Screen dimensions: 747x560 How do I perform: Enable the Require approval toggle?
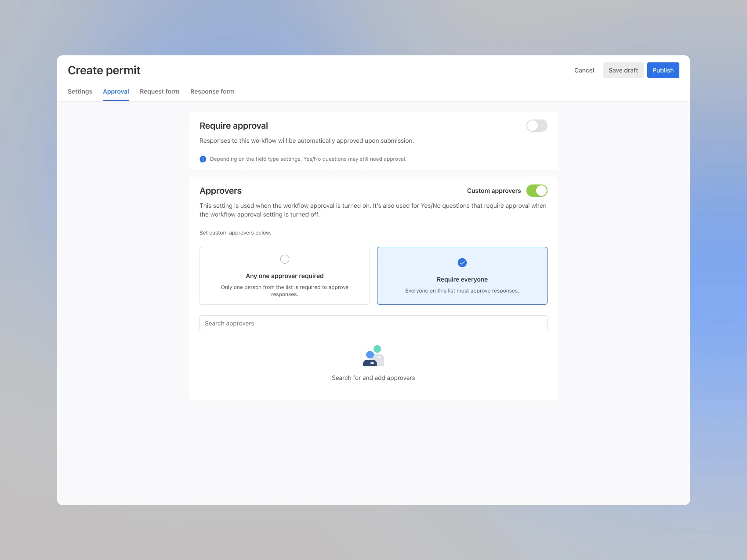pos(537,126)
